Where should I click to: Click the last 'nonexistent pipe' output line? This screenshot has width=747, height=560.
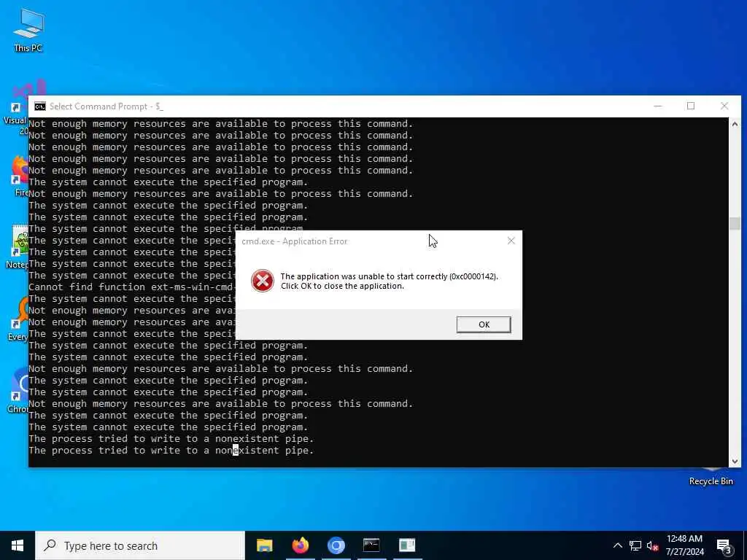171,450
